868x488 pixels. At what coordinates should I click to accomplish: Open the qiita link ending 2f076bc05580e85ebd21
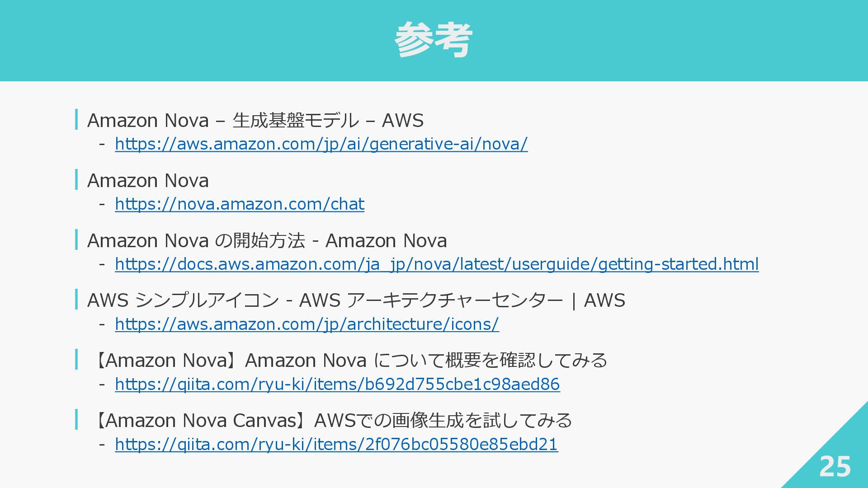pos(336,444)
